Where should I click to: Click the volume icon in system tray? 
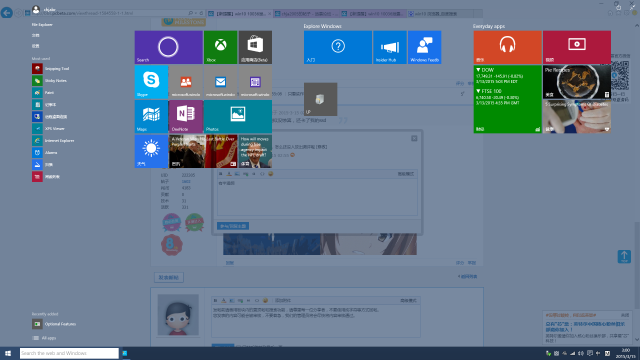click(x=581, y=353)
